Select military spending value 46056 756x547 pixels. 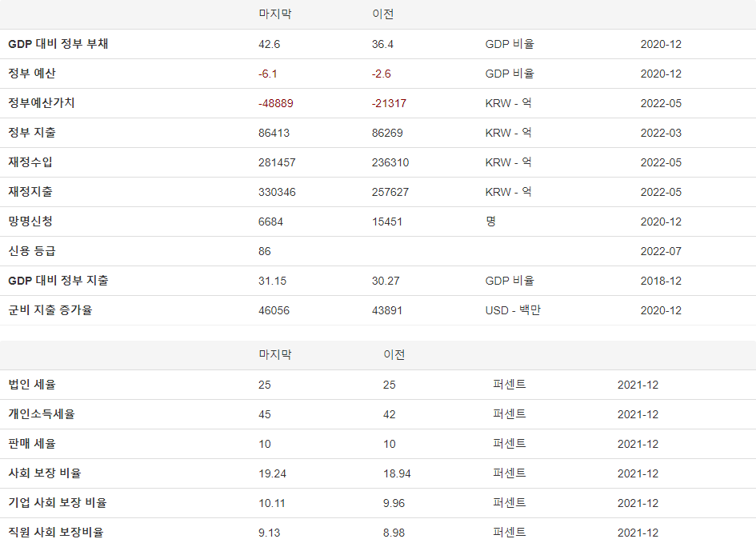(x=274, y=311)
